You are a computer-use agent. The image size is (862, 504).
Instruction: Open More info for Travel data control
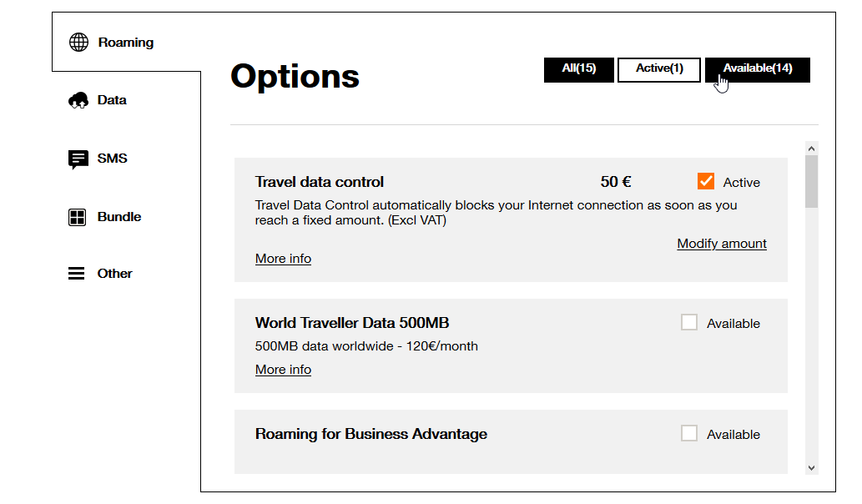pyautogui.click(x=283, y=259)
